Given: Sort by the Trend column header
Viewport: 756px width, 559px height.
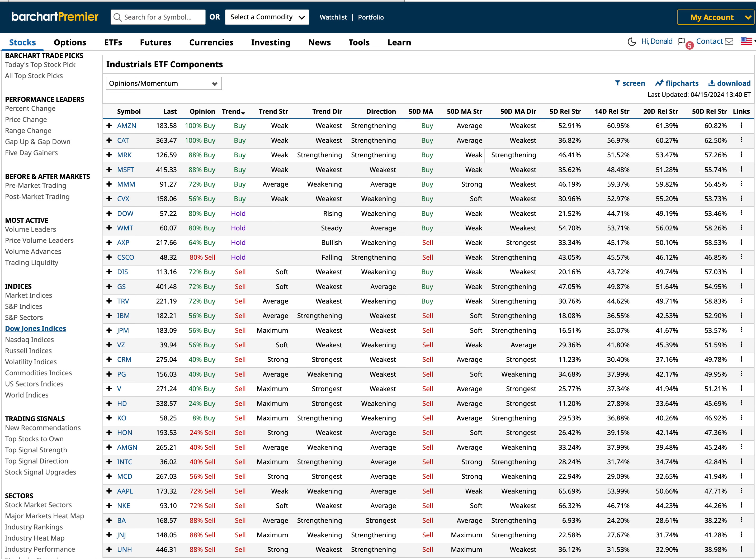Looking at the screenshot, I should coord(233,111).
